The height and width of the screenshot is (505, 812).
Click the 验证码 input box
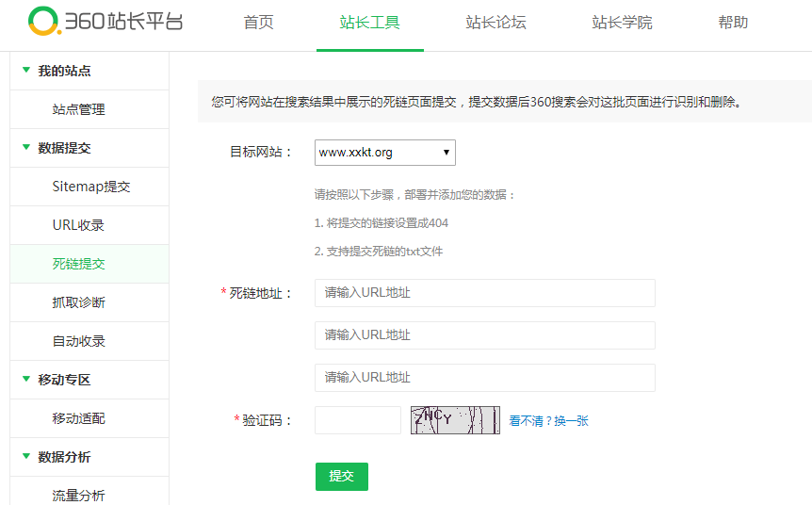[358, 420]
